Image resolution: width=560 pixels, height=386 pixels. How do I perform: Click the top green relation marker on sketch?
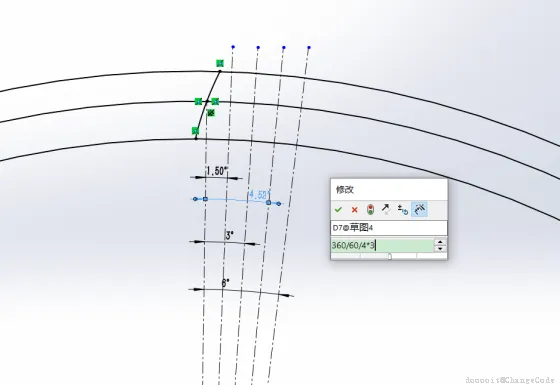click(x=220, y=63)
